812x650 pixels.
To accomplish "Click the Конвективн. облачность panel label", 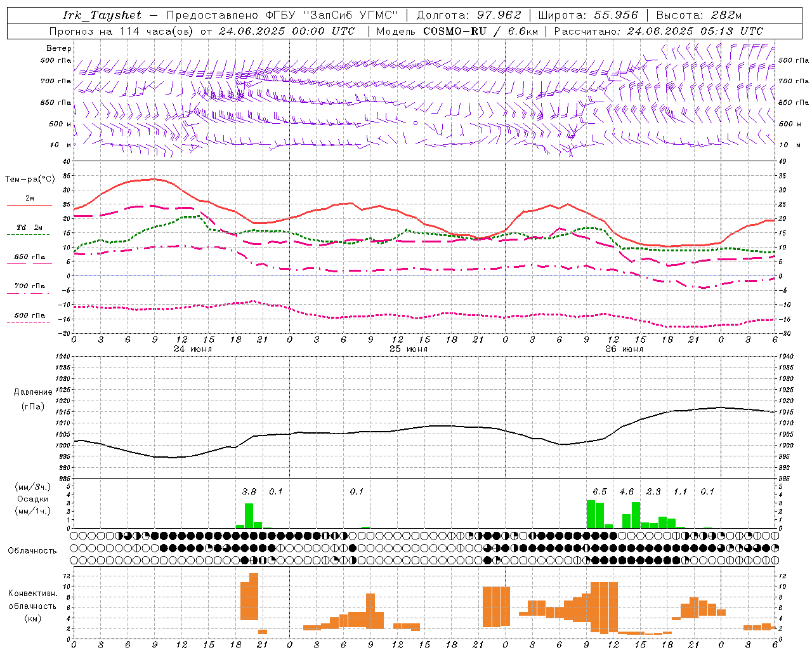I will coord(32,599).
